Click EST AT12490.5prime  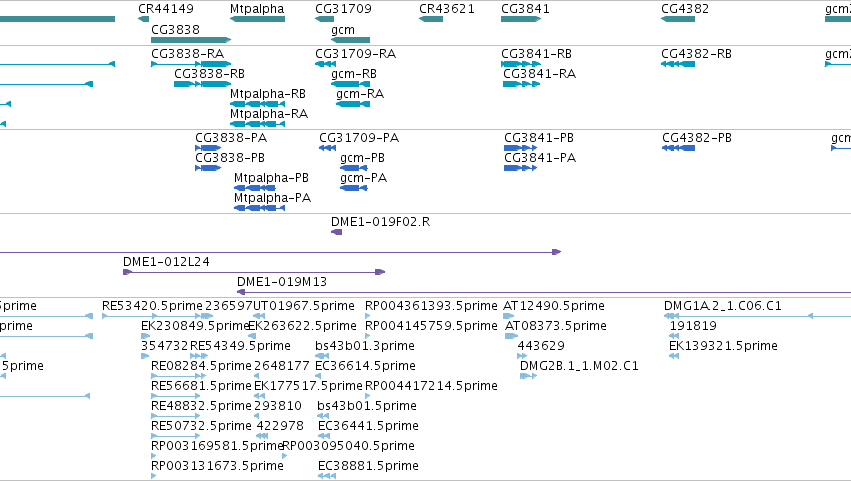coord(554,306)
